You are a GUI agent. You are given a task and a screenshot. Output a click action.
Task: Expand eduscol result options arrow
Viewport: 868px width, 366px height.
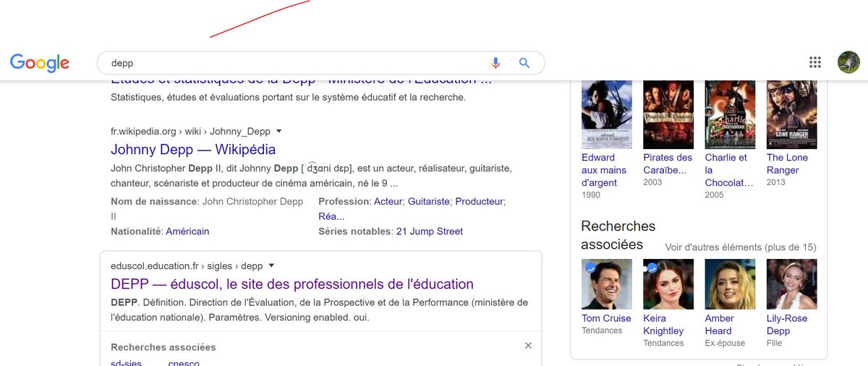[271, 265]
